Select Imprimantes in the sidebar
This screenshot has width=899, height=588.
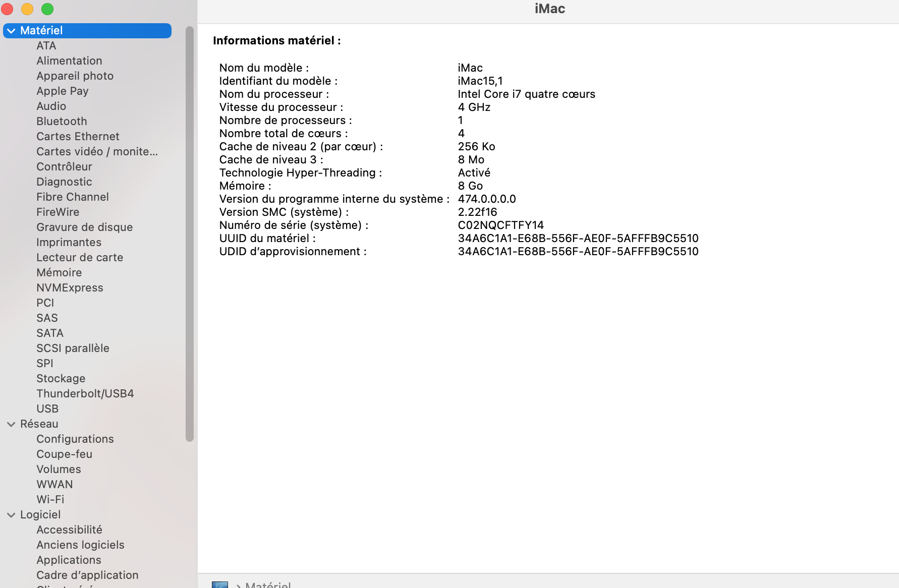click(x=69, y=243)
